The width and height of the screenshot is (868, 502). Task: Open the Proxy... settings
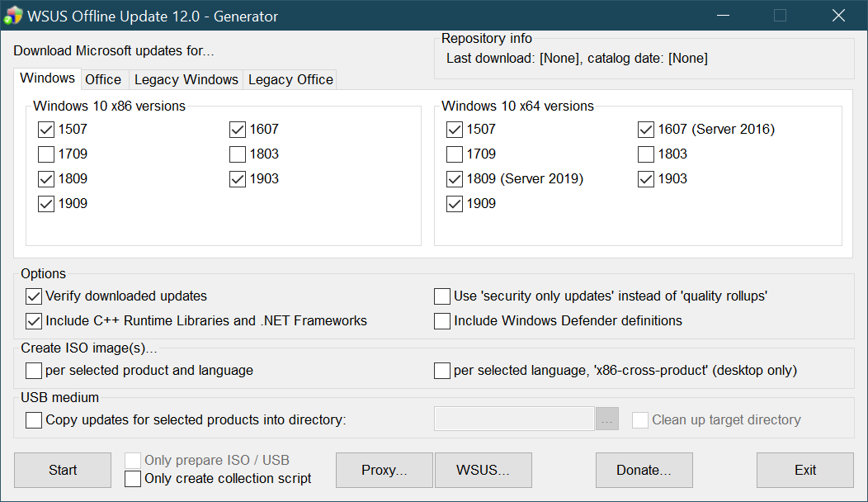(x=384, y=471)
